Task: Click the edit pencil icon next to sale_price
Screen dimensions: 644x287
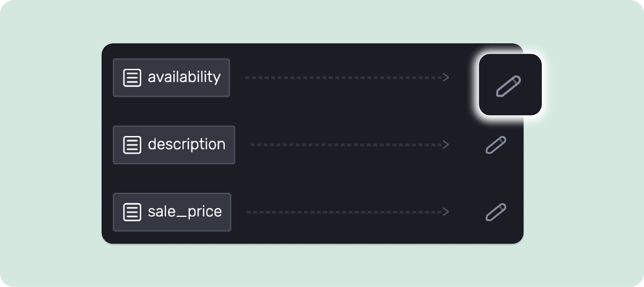Action: (497, 212)
